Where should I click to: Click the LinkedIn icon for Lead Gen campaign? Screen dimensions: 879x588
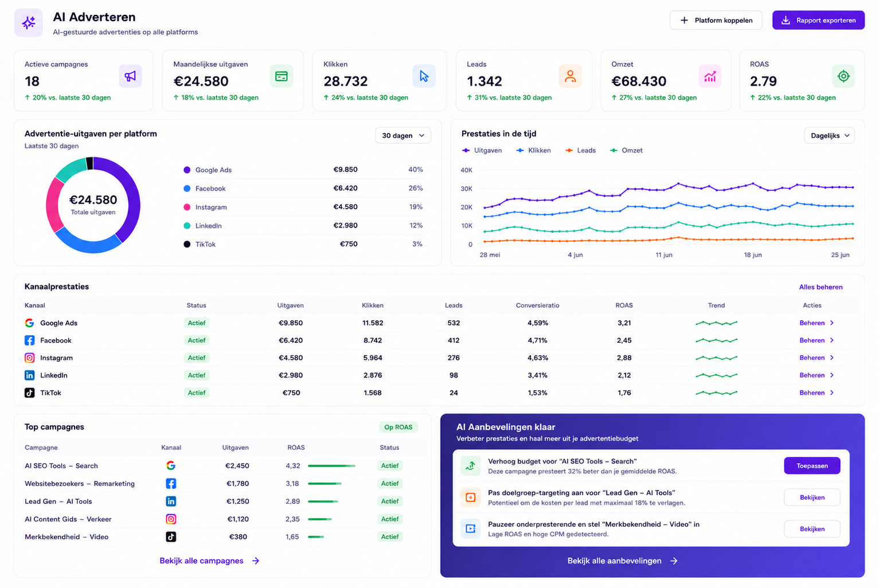click(171, 501)
